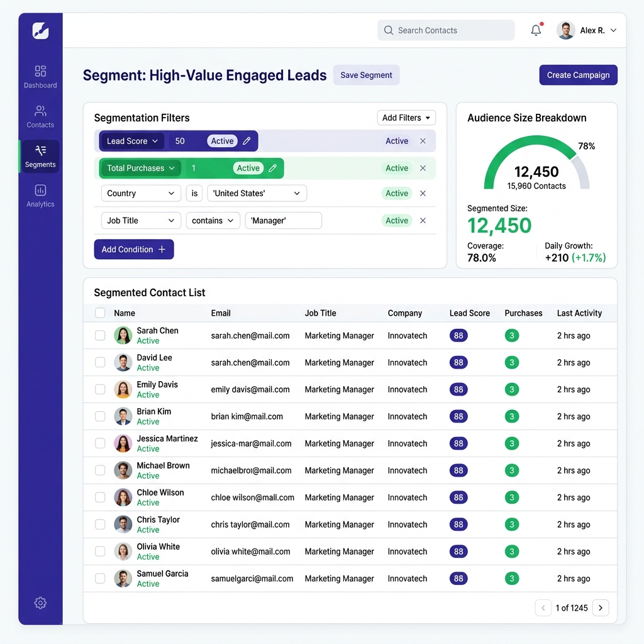Click Chloe Wilson's avatar photo
The height and width of the screenshot is (644, 644).
(x=123, y=497)
